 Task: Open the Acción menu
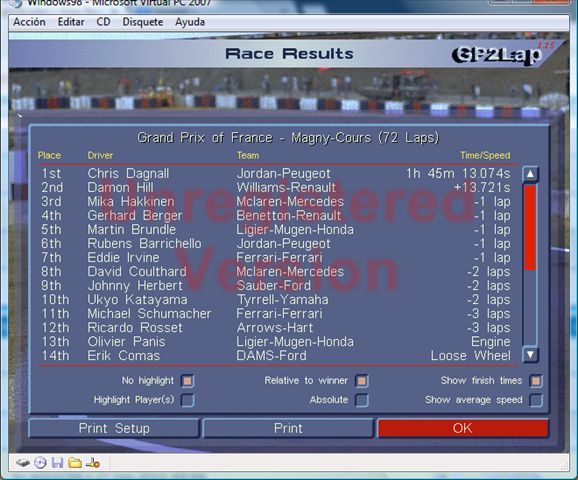tap(29, 22)
